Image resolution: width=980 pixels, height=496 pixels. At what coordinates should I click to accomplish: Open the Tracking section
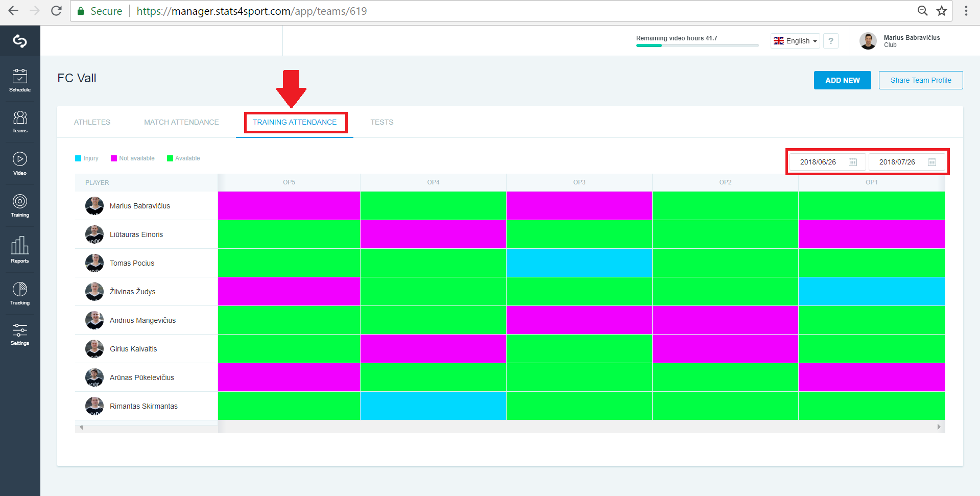point(20,293)
